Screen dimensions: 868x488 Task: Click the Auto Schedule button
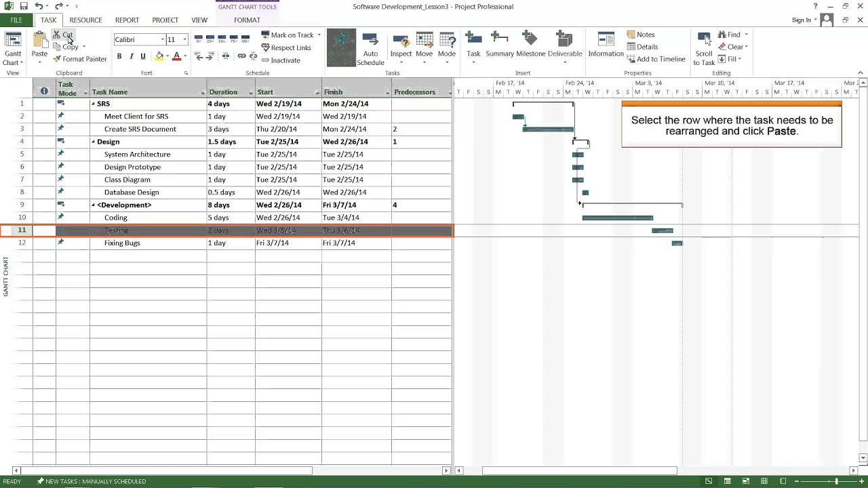point(370,48)
